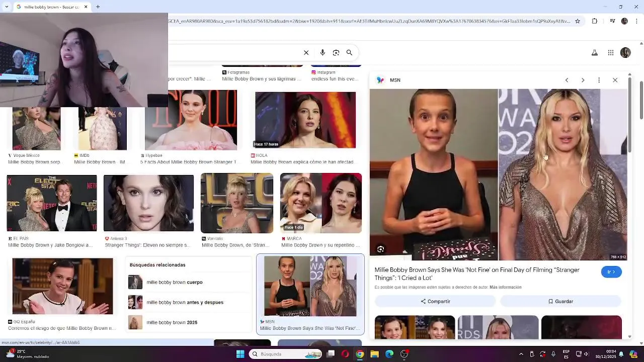Screen dimensions: 644x362
Task: Click 'Stranger Things': Eleven no siempre caption
Action: click(x=147, y=245)
